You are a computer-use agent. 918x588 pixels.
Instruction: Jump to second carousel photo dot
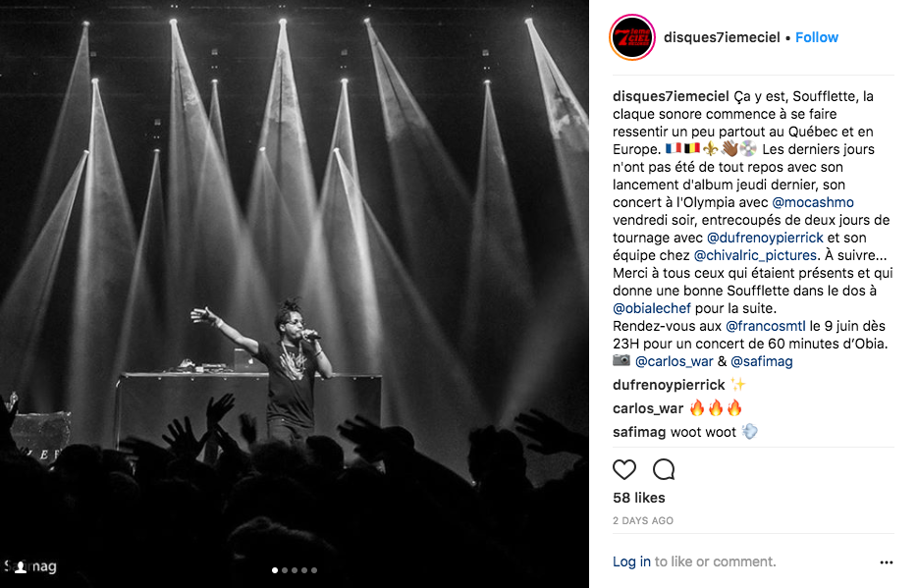pyautogui.click(x=285, y=570)
